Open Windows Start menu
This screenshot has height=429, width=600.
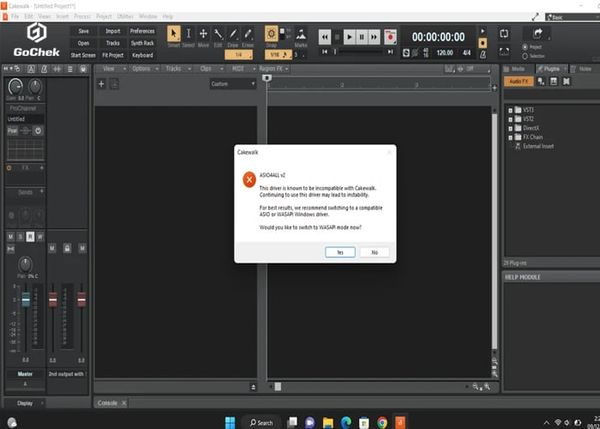tap(230, 422)
